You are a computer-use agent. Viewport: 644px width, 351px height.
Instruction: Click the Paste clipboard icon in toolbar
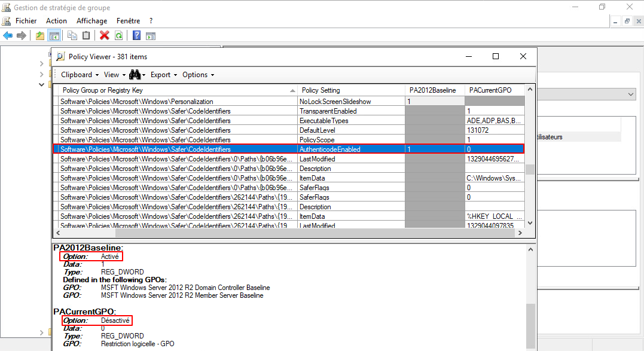tap(86, 36)
